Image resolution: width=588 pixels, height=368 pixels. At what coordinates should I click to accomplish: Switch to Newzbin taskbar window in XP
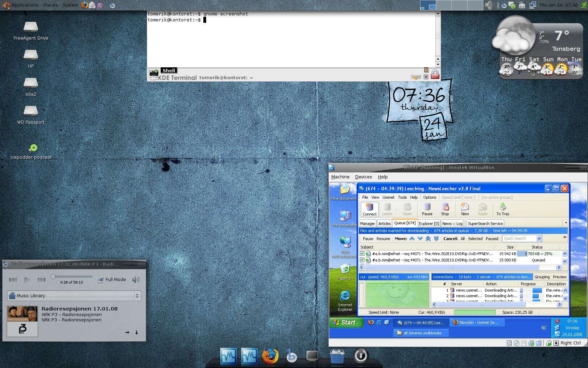point(477,322)
